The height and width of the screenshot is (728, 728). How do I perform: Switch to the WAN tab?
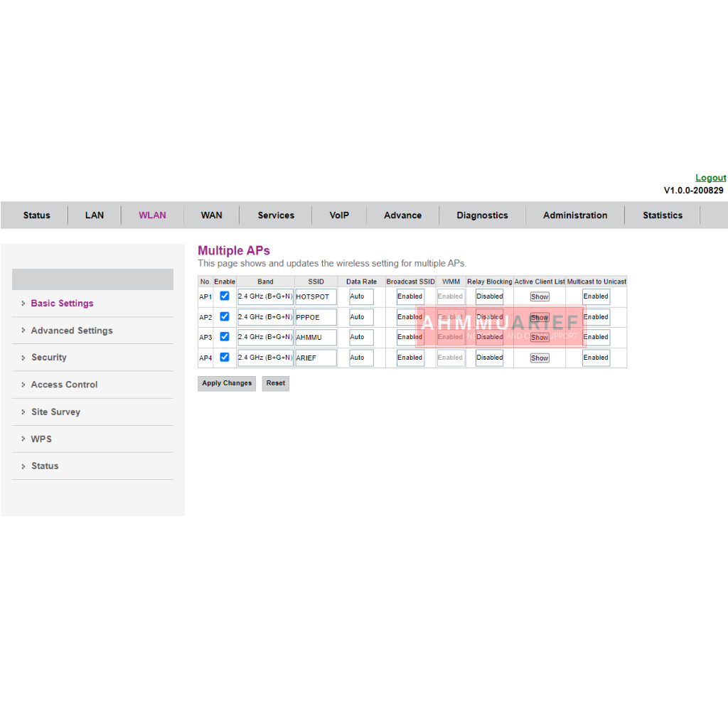[211, 215]
